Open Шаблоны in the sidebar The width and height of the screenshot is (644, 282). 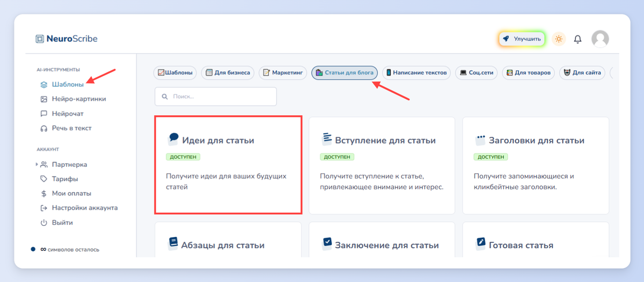click(x=68, y=85)
